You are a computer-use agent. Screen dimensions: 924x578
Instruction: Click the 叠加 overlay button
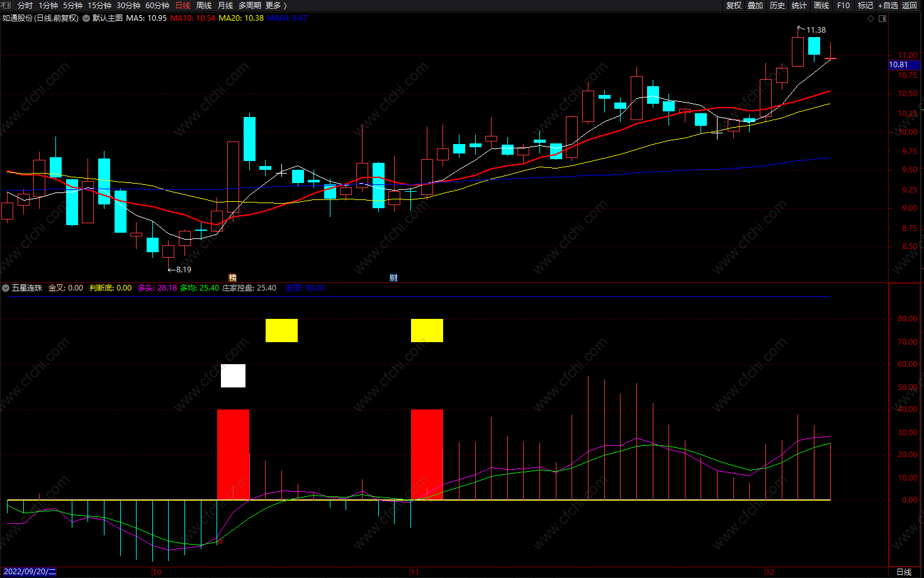point(755,6)
